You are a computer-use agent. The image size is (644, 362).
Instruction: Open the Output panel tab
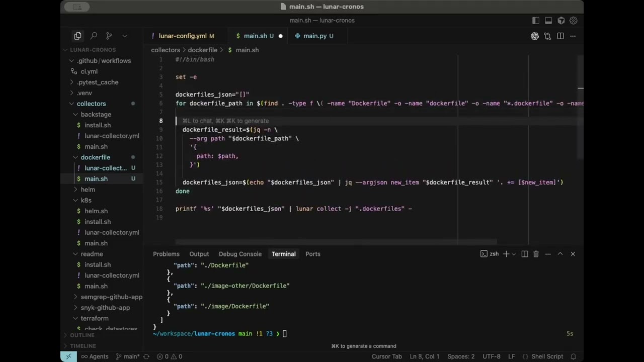tap(199, 254)
